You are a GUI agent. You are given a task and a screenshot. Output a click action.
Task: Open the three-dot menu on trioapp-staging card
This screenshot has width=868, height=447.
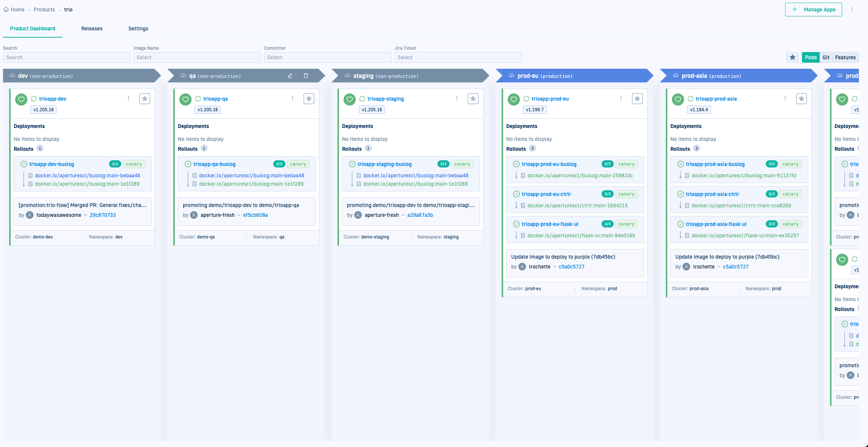457,99
